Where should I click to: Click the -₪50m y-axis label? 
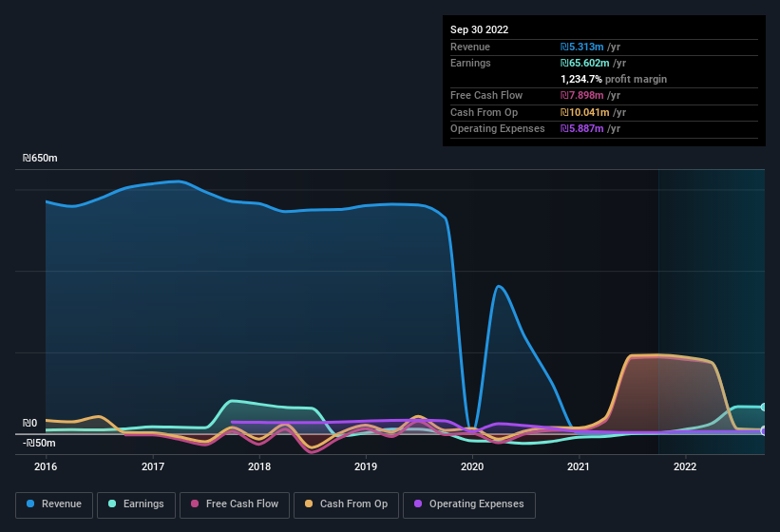click(x=39, y=443)
